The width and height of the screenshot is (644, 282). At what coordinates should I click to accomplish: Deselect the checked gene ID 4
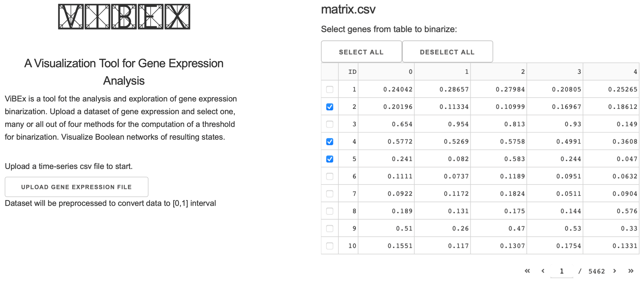pyautogui.click(x=329, y=142)
